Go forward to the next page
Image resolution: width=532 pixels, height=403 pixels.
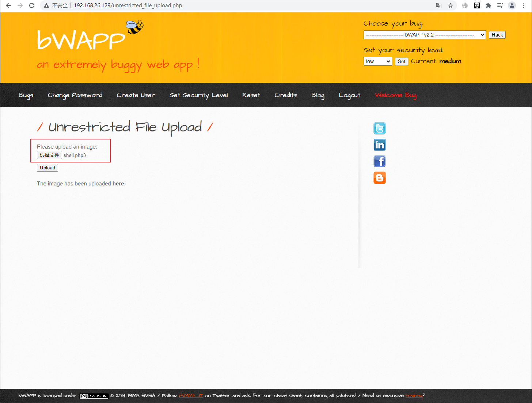(20, 5)
